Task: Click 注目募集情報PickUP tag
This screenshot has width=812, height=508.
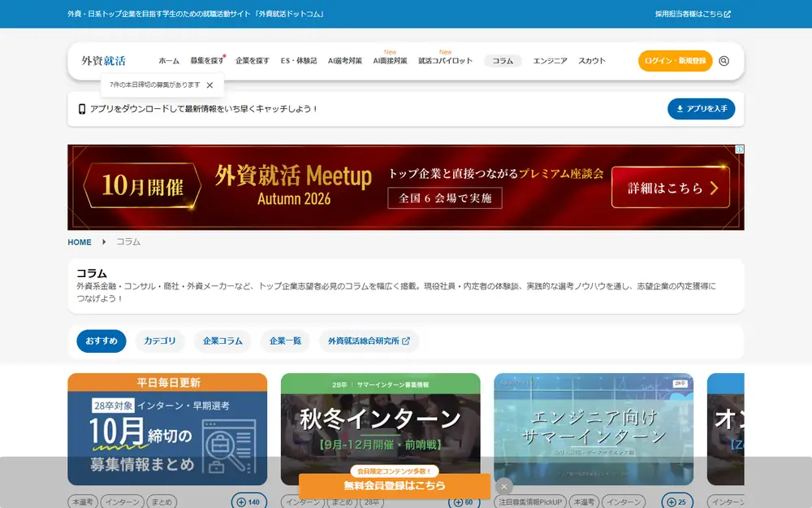Action: (529, 501)
